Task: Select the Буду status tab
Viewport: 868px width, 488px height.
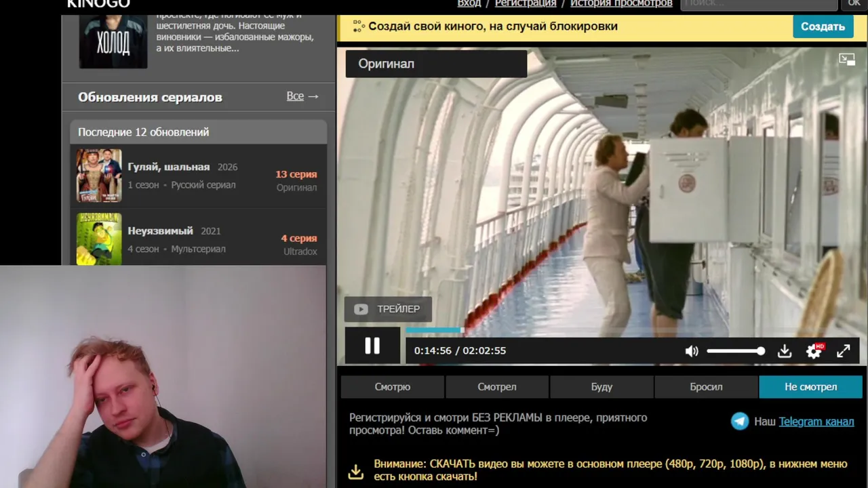Action: (x=601, y=387)
